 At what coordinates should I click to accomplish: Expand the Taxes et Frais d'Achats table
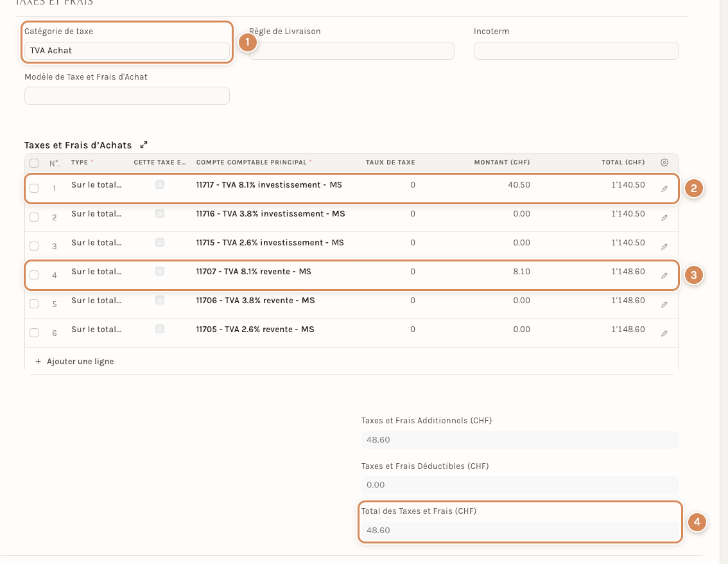coord(144,145)
